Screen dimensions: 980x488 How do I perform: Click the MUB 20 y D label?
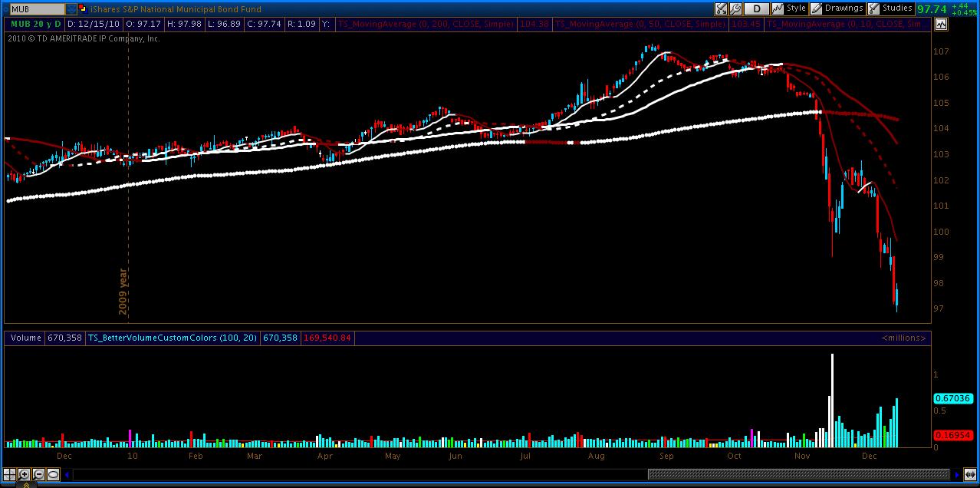click(x=36, y=24)
